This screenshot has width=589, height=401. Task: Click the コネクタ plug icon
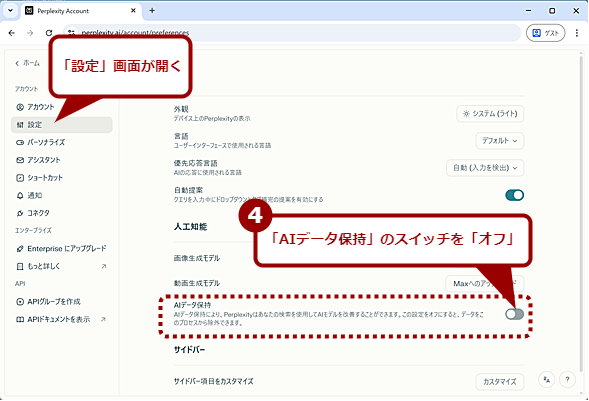[x=20, y=213]
